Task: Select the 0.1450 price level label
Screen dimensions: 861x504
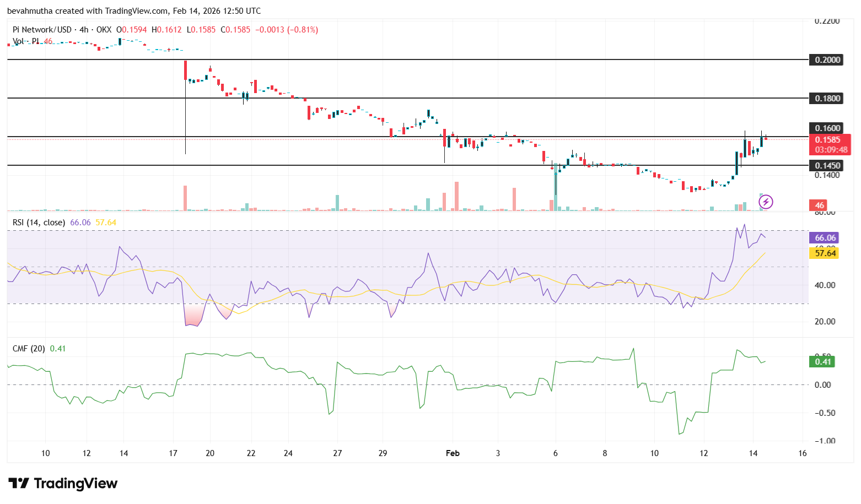Action: (825, 165)
